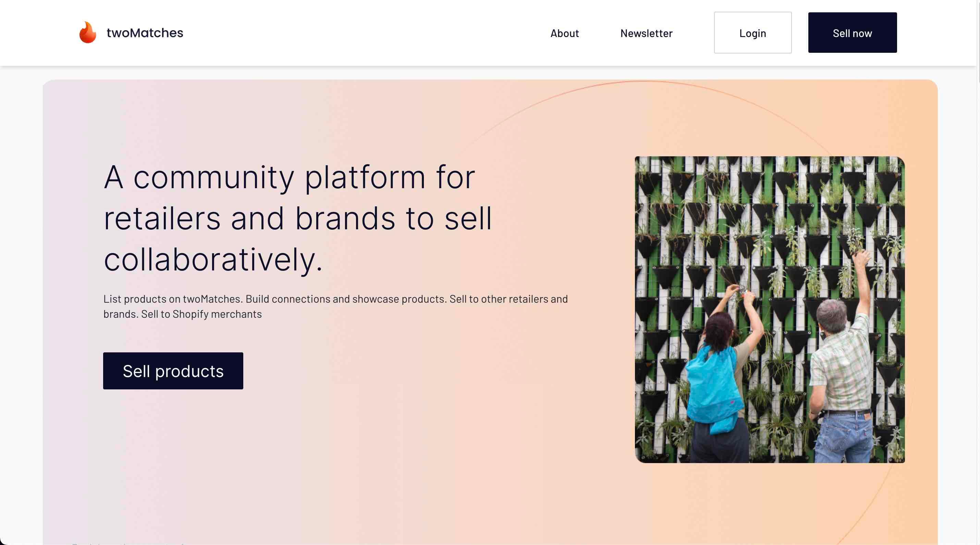Open the About page
This screenshot has height=545, width=980.
[564, 34]
